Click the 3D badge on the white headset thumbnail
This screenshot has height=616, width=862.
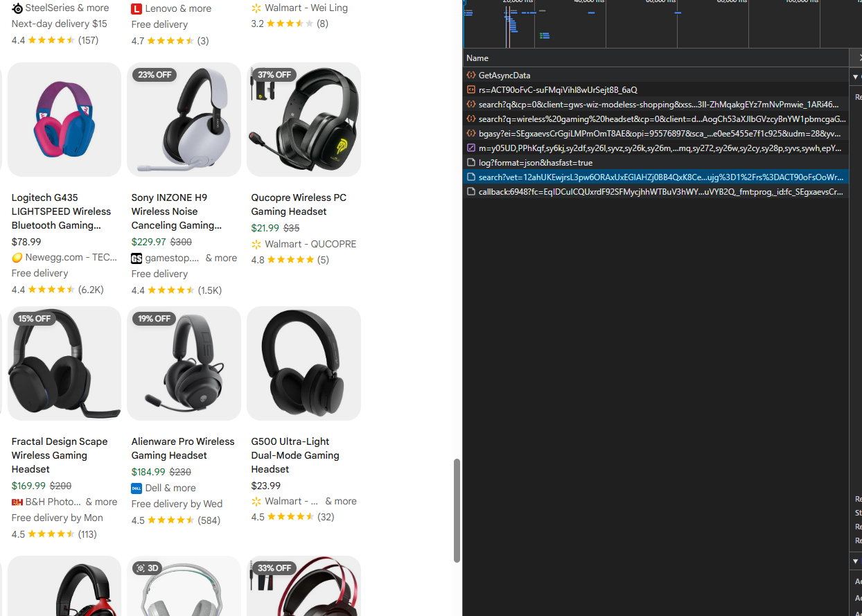click(x=148, y=568)
